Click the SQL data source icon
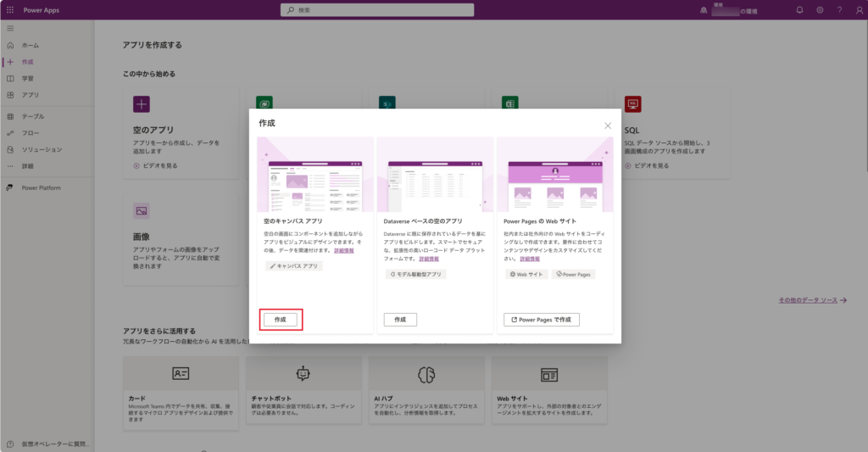The height and width of the screenshot is (452, 868). point(632,104)
